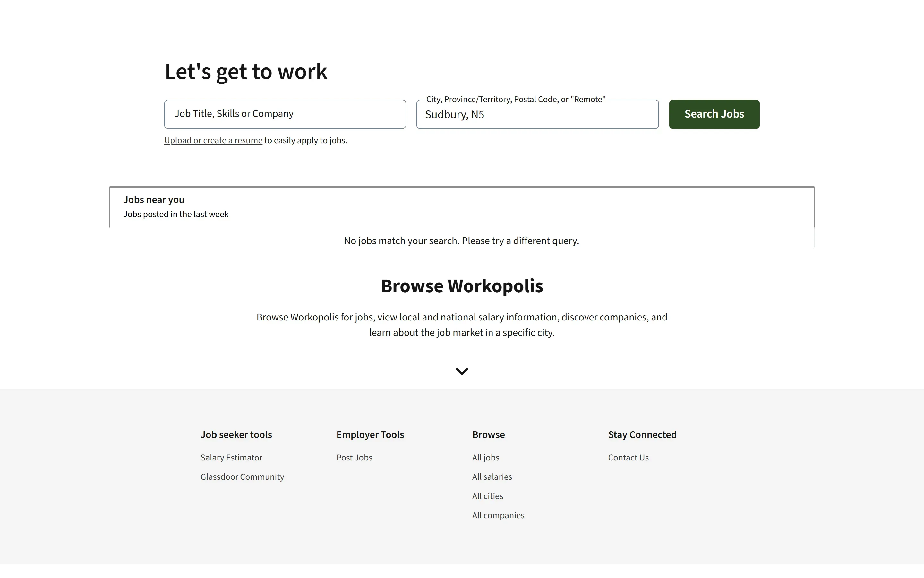The image size is (924, 578).
Task: Click the Let's get to work heading
Action: tap(246, 72)
